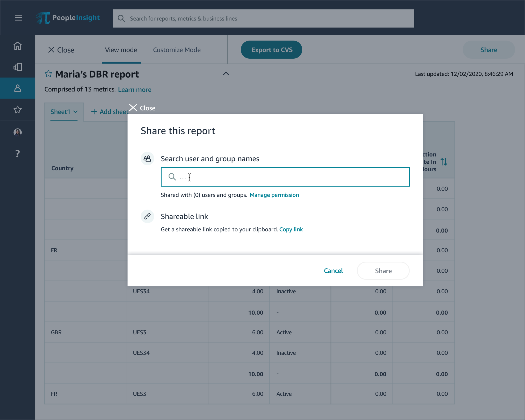Viewport: 525px width, 420px height.
Task: Open the Manage permission link
Action: (274, 195)
